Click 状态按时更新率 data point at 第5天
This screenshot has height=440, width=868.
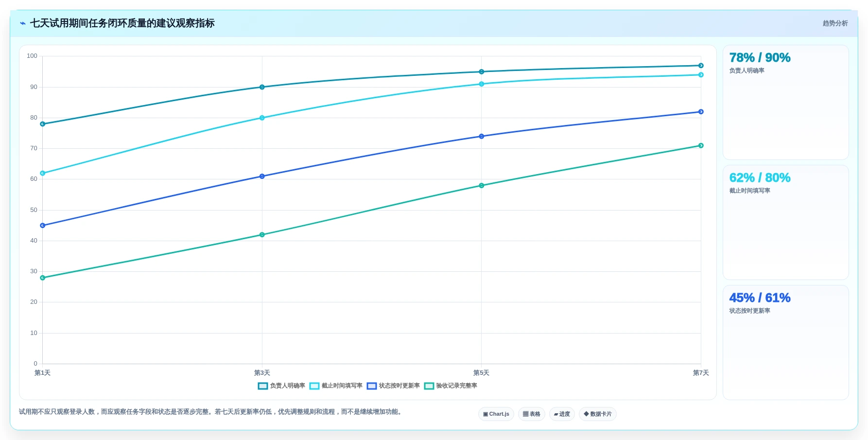(x=482, y=136)
